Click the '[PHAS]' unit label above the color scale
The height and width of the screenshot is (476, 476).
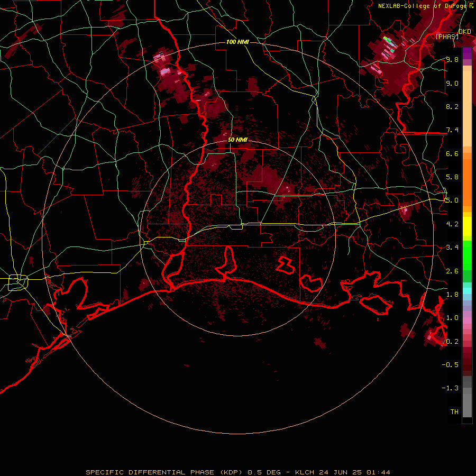point(447,36)
